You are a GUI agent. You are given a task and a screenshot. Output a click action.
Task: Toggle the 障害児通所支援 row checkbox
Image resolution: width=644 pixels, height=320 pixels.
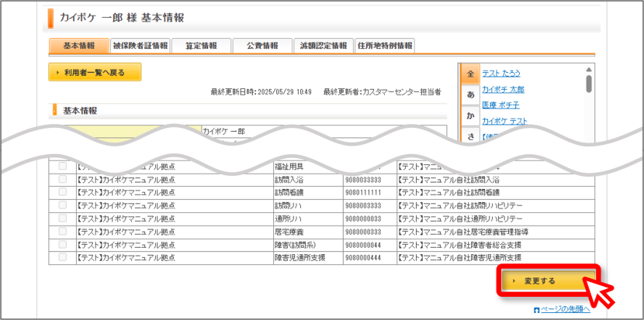pos(62,258)
